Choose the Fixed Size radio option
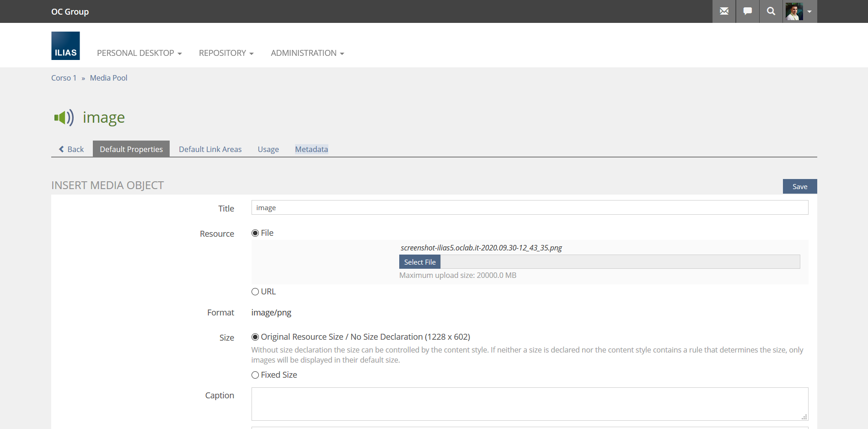 tap(255, 375)
